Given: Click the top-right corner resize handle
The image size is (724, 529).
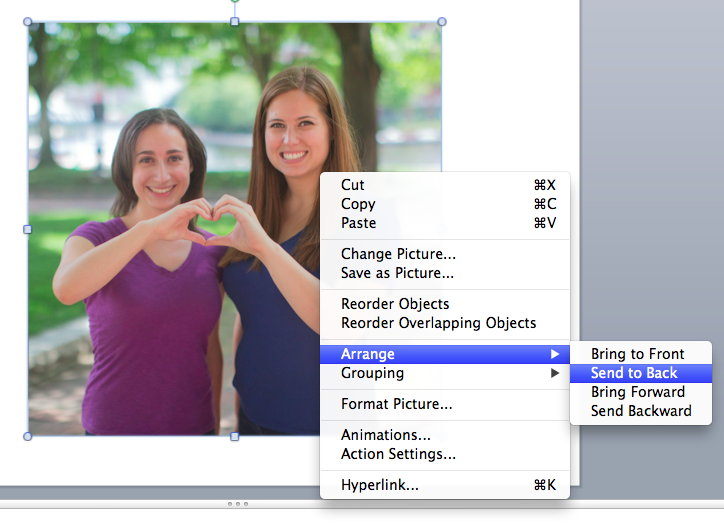Looking at the screenshot, I should point(442,21).
